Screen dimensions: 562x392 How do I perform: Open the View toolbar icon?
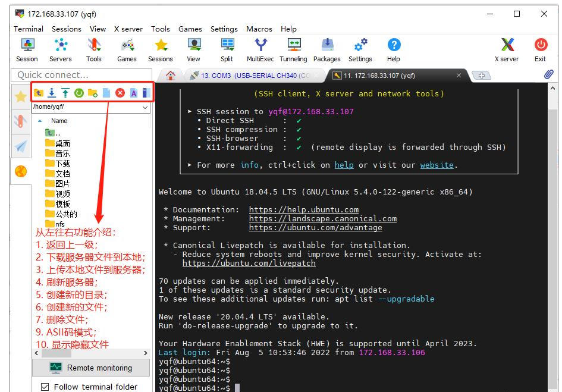[194, 50]
